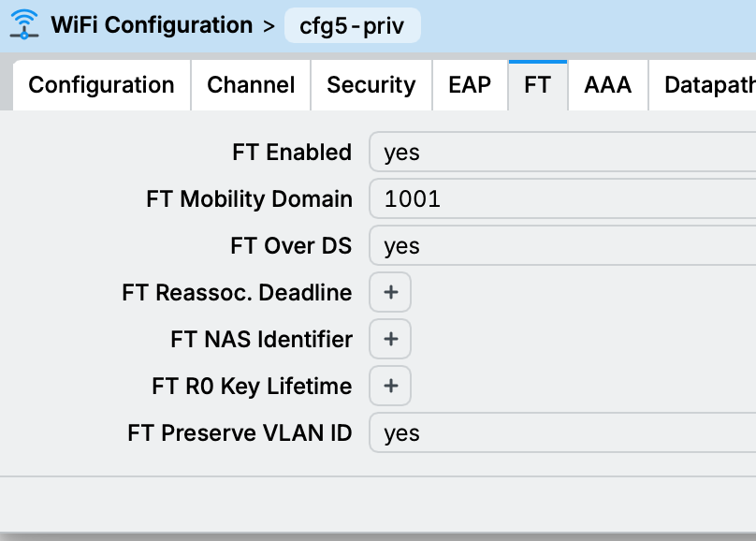Click the FT Reassoc. Deadline label

(x=237, y=293)
